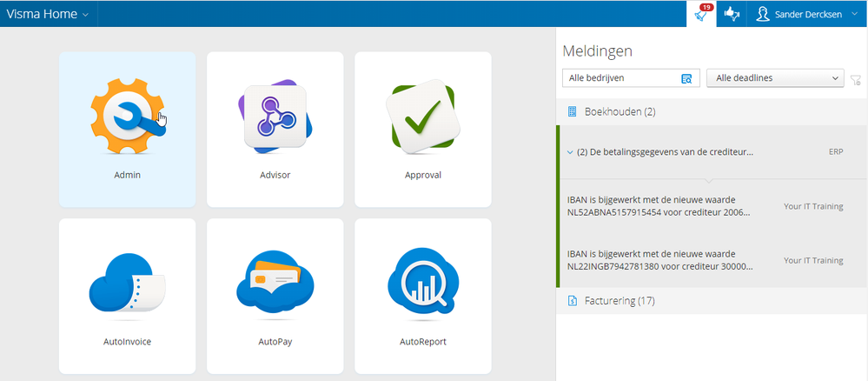Click the filter icon beside deadlines

point(856,79)
